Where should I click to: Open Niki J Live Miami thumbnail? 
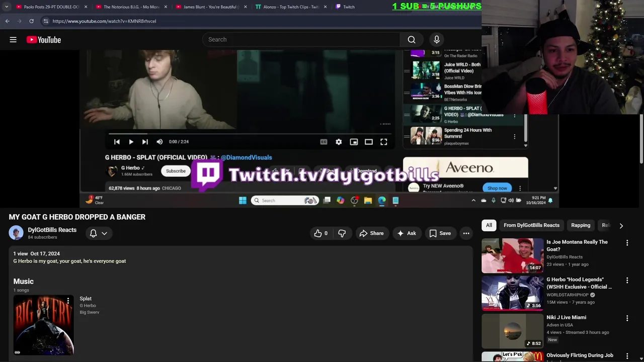(512, 331)
